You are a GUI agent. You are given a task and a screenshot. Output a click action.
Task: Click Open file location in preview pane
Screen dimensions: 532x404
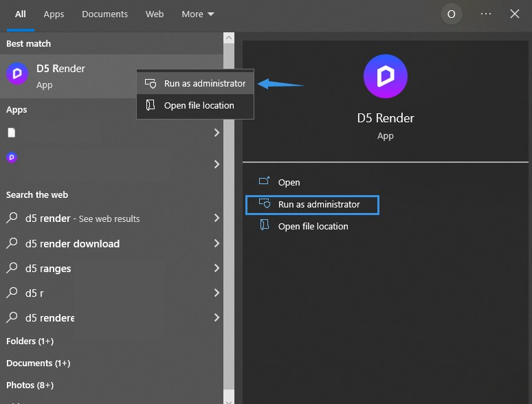313,227
